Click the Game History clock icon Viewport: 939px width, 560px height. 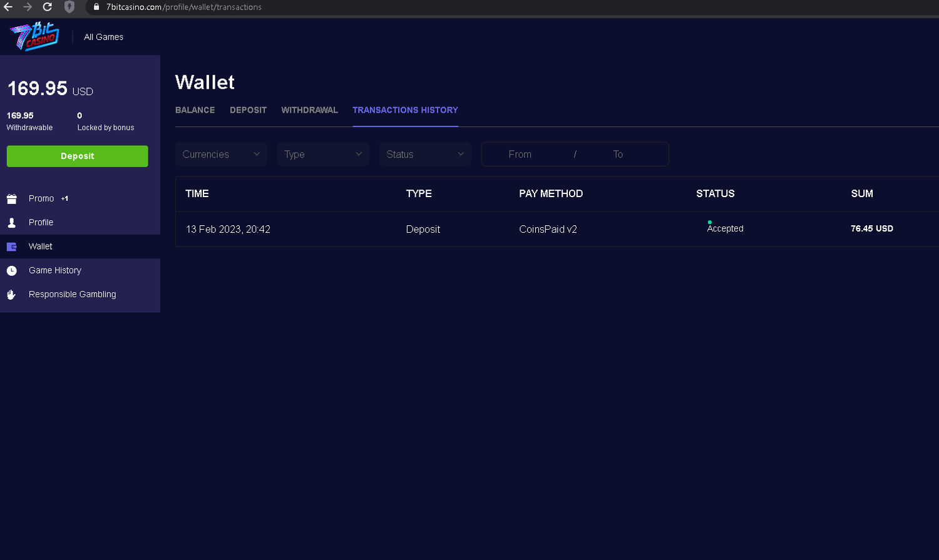12,270
